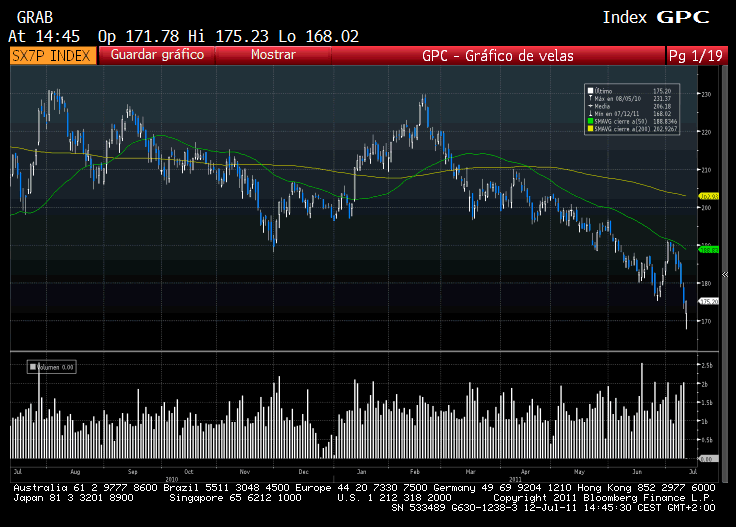The image size is (736, 527).
Task: Click the Jun label on time axis
Action: point(637,472)
